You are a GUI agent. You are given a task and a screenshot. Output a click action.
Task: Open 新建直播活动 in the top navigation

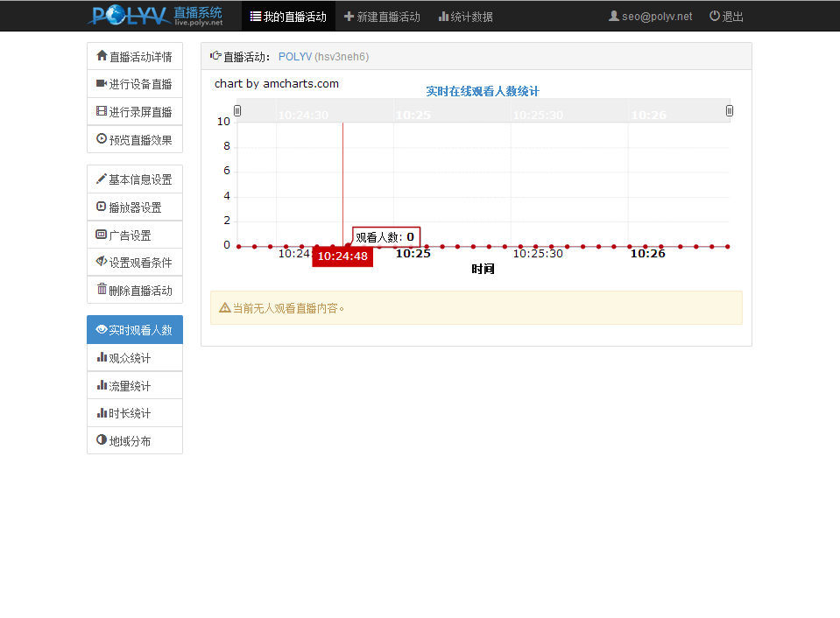coord(382,17)
